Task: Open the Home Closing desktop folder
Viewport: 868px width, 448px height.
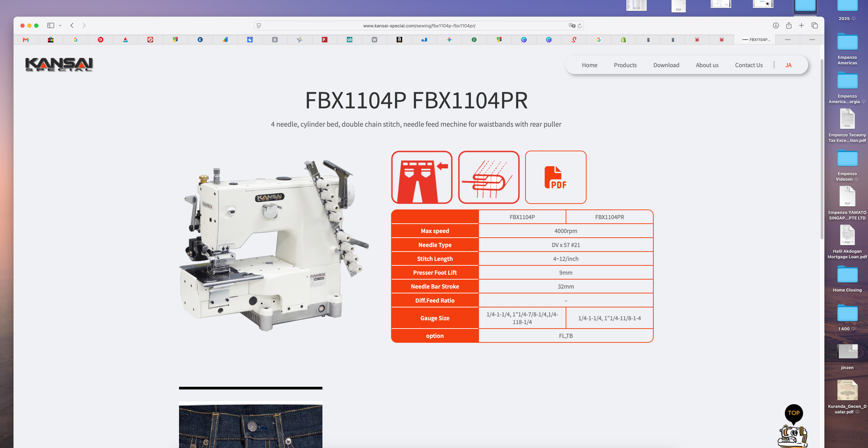Action: point(847,279)
